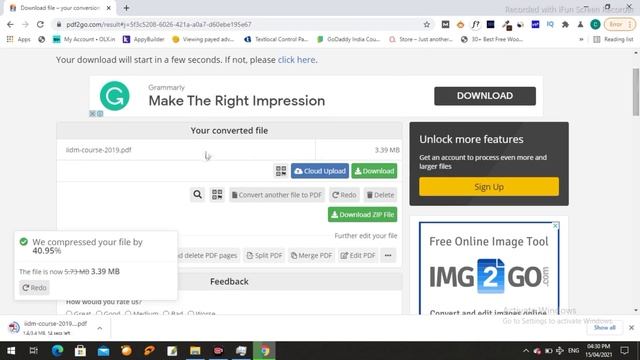Click the address bar URL field
The width and height of the screenshot is (640, 360).
(x=241, y=24)
